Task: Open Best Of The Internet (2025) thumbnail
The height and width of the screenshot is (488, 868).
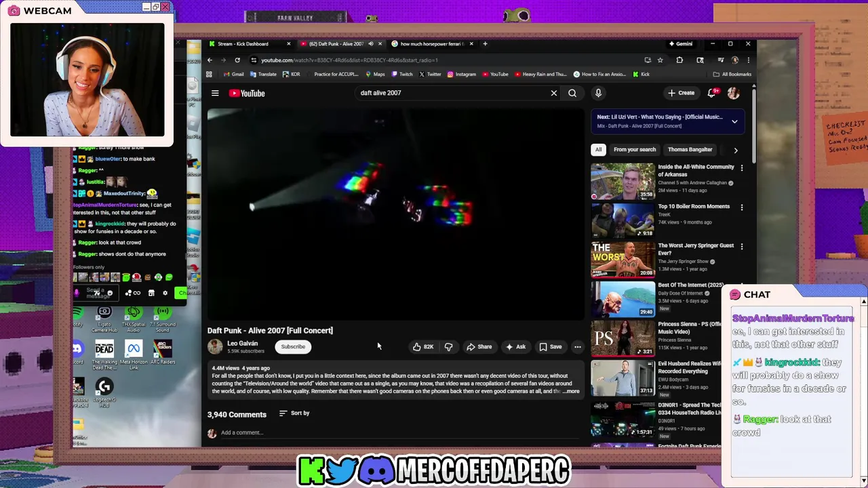Action: pos(623,299)
